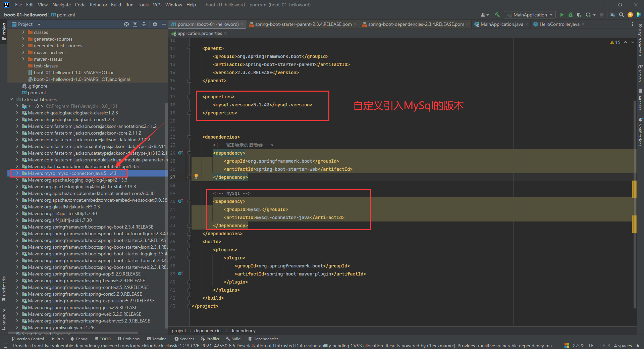Select opened file with locate target icon
Viewport: 644px width, 349px height.
pos(126,24)
